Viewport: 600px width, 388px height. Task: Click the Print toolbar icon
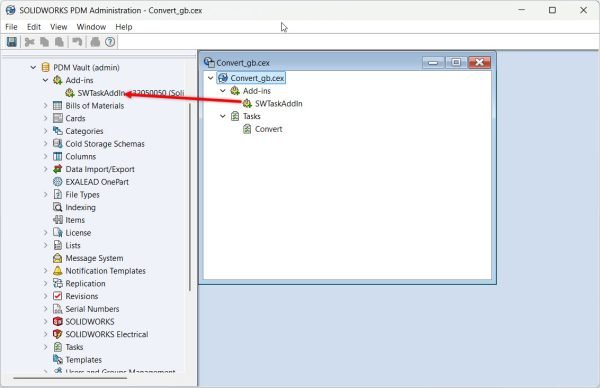(x=95, y=42)
